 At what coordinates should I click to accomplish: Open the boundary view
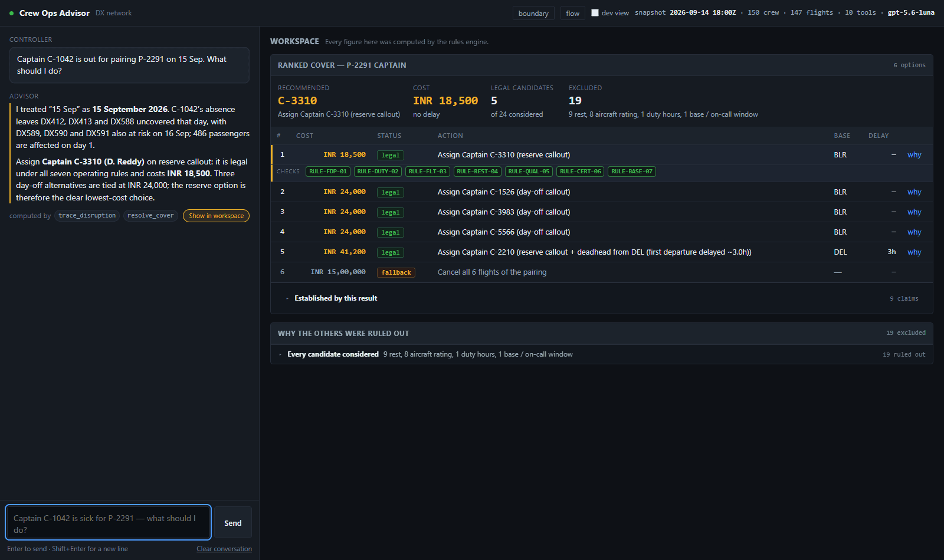click(x=533, y=13)
